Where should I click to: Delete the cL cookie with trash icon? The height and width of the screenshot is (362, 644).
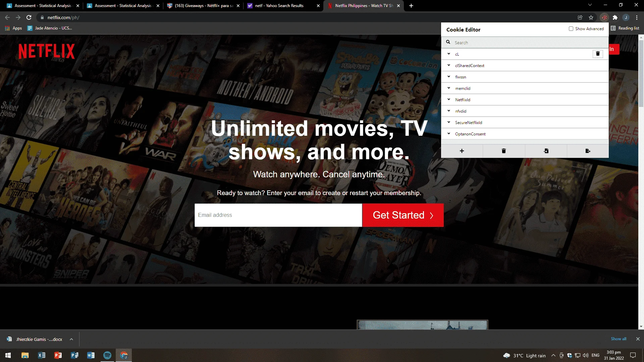[x=598, y=54]
